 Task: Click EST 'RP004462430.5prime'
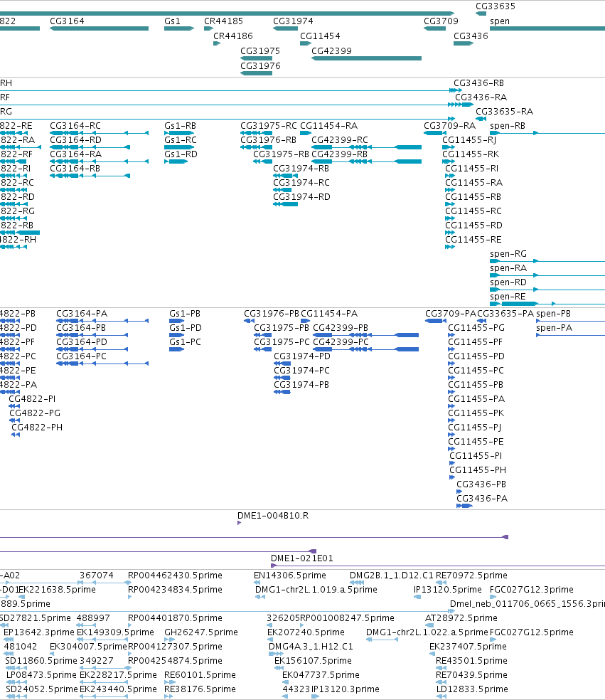coord(175,576)
